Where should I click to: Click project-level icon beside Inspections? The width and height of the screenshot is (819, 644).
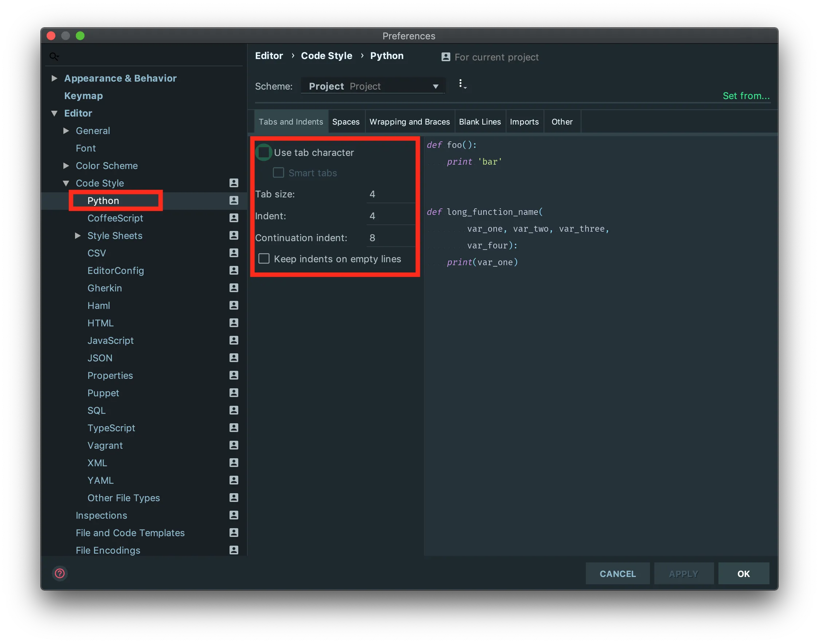(x=234, y=515)
